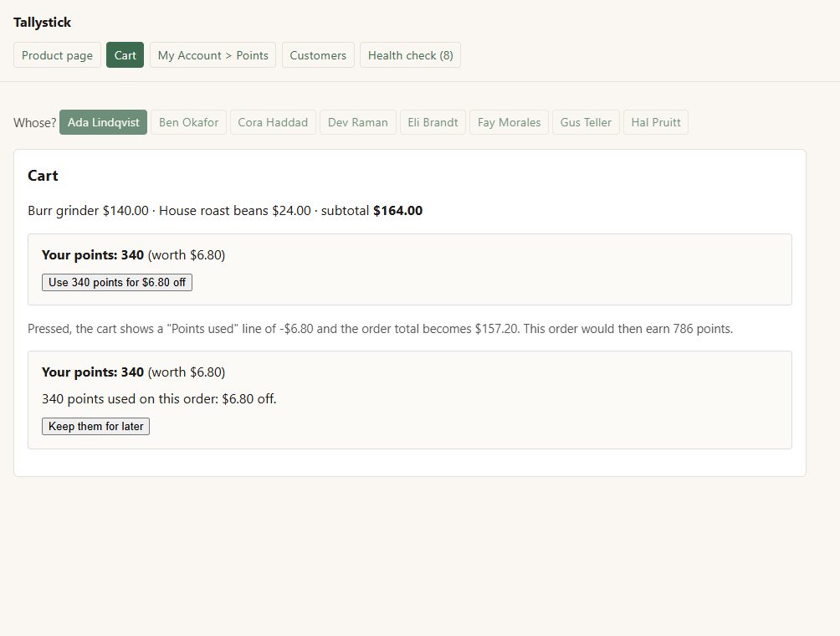Viewport: 840px width, 636px height.
Task: Select the Cart tab
Action: tap(125, 55)
